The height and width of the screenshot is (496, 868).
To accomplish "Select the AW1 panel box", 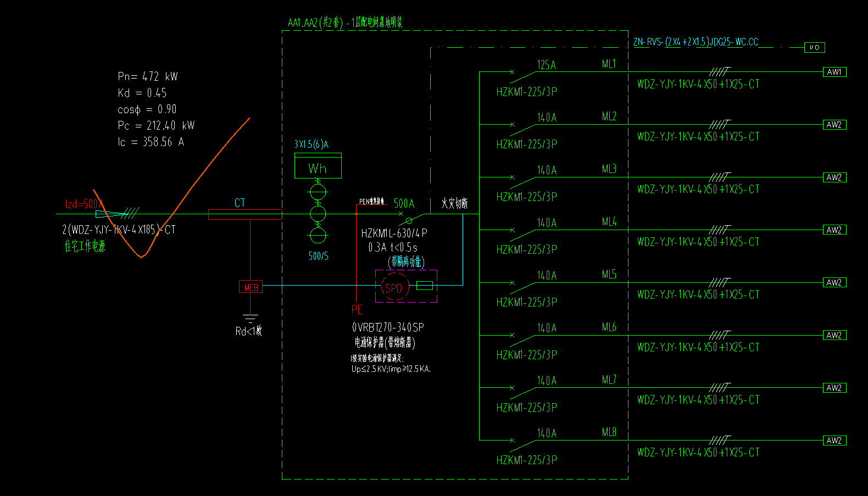I will coord(834,72).
